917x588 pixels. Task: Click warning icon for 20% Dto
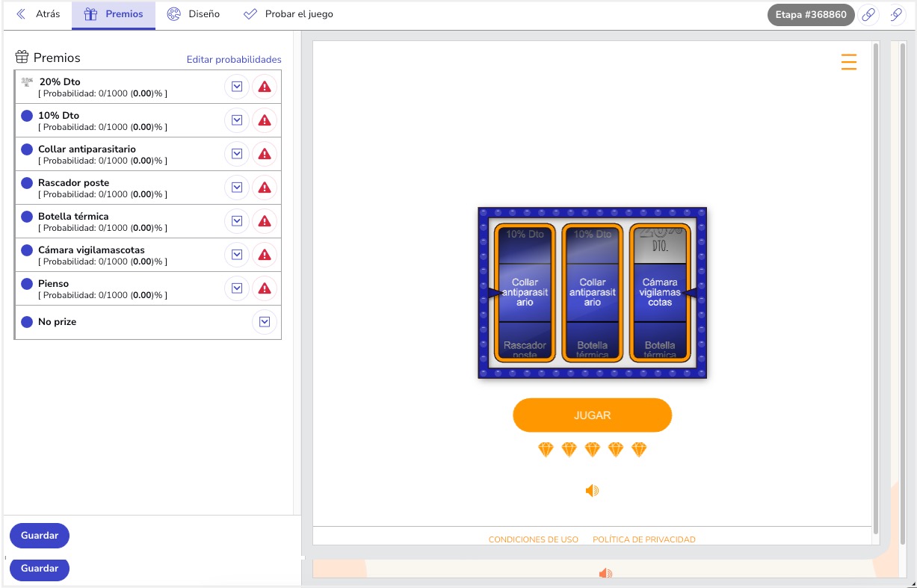click(265, 87)
